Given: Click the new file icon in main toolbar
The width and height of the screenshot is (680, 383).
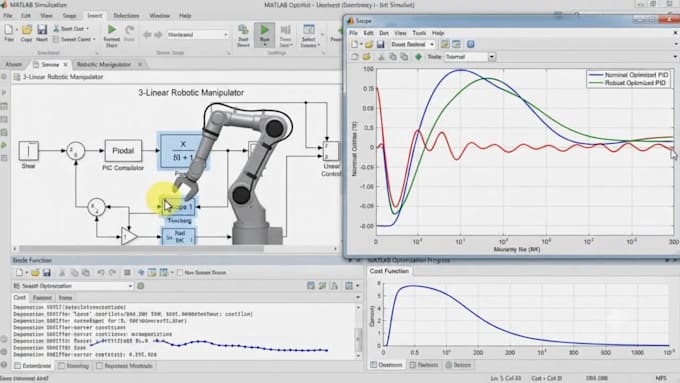Looking at the screenshot, I should (8, 29).
